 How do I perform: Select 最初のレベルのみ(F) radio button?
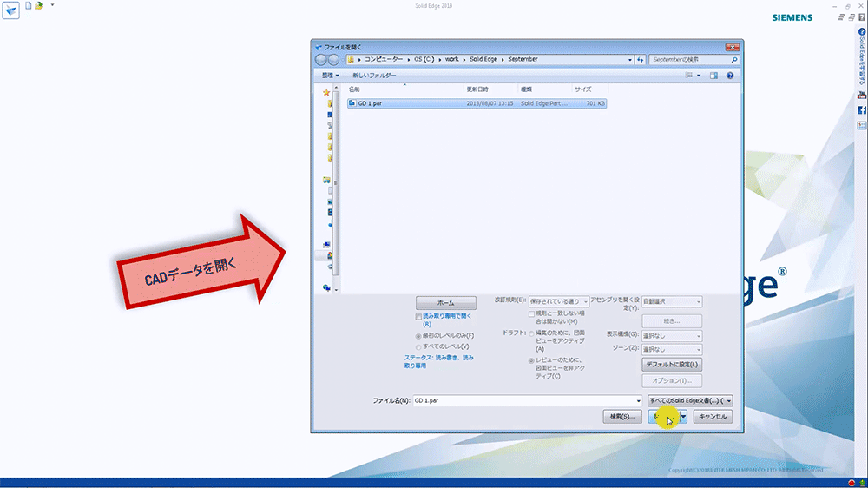(x=418, y=336)
